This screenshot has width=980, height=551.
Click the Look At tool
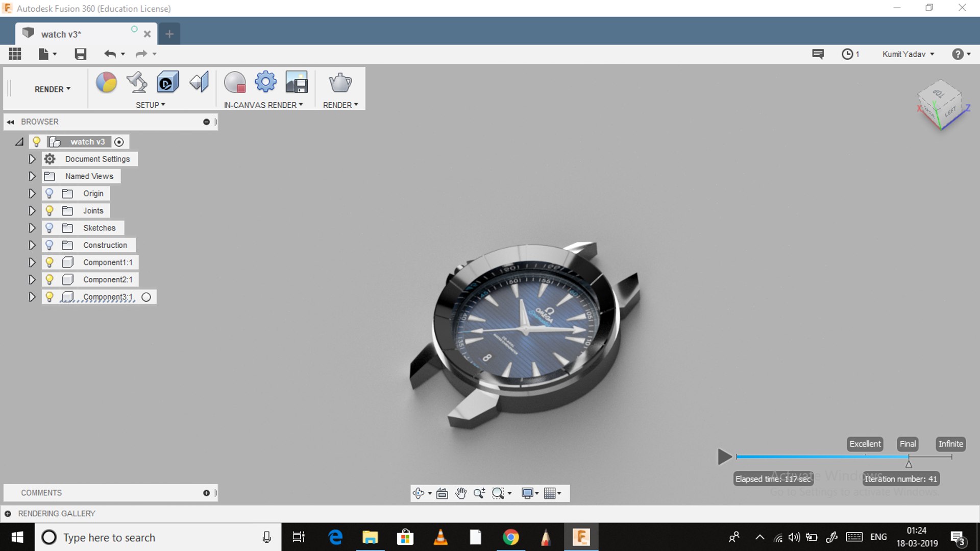[443, 493]
